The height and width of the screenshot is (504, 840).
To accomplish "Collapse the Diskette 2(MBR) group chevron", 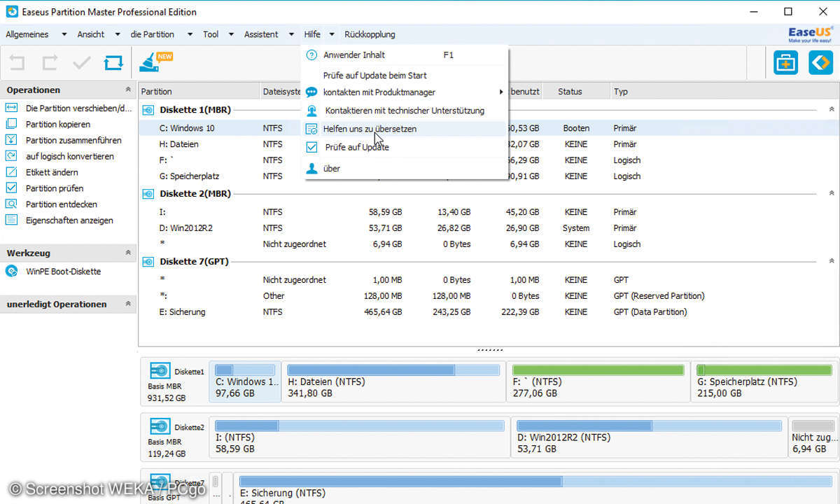I will click(832, 194).
